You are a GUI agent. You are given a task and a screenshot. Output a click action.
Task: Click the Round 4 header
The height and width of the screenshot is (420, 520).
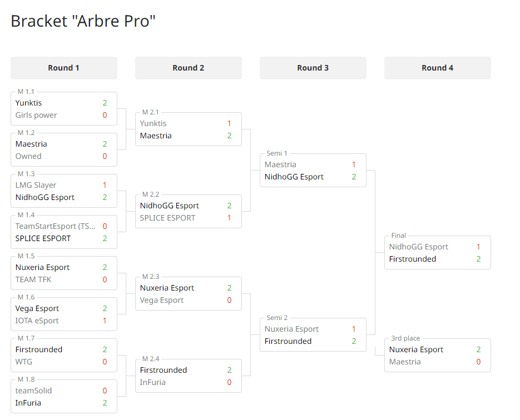tap(438, 68)
